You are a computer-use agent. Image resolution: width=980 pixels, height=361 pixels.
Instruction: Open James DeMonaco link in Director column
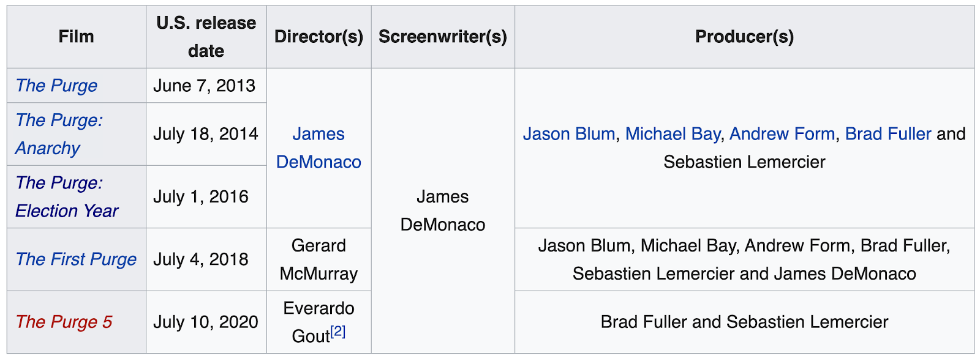(318, 147)
